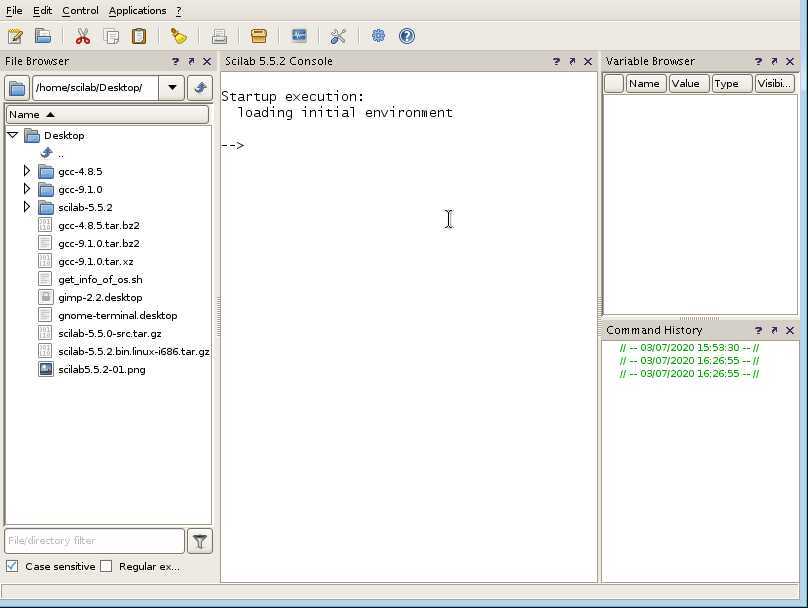
Task: Click the open file toolbar icon
Action: click(43, 36)
